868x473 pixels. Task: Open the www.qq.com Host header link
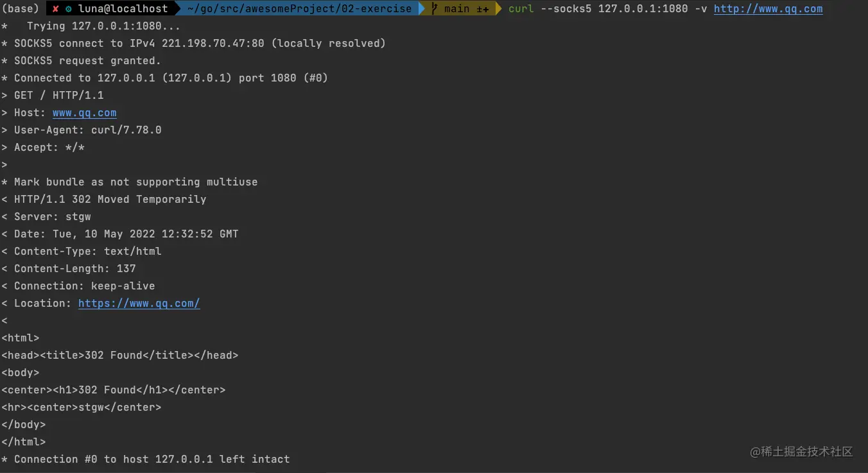[x=84, y=113]
